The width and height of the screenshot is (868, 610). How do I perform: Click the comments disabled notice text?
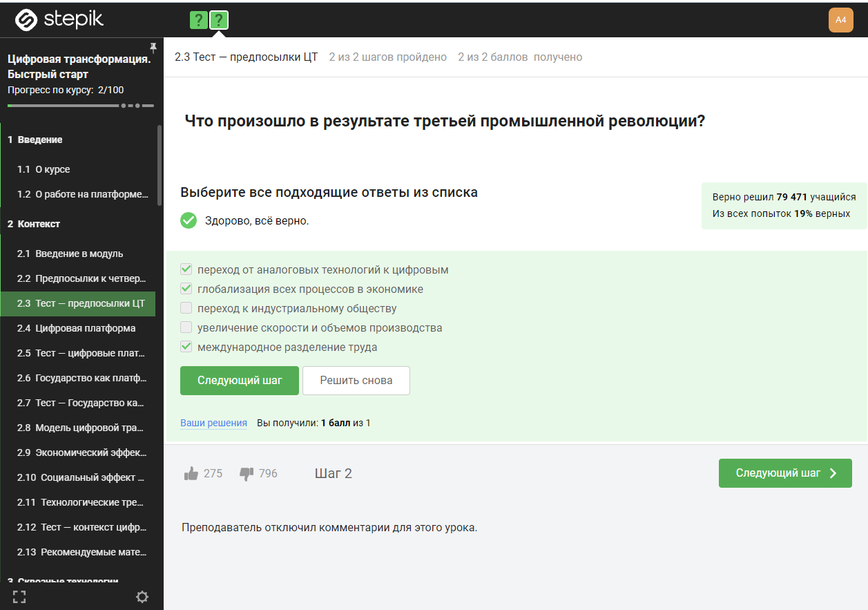pyautogui.click(x=329, y=528)
